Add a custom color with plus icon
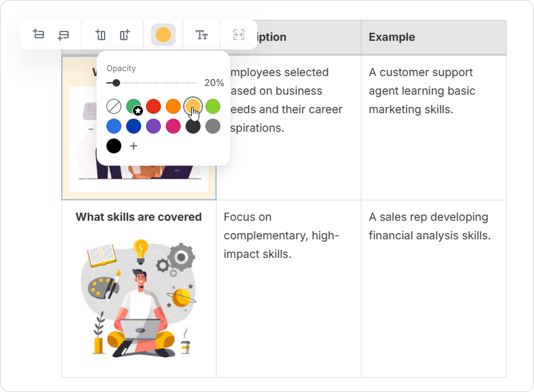Image resolution: width=534 pixels, height=392 pixels. pyautogui.click(x=134, y=146)
